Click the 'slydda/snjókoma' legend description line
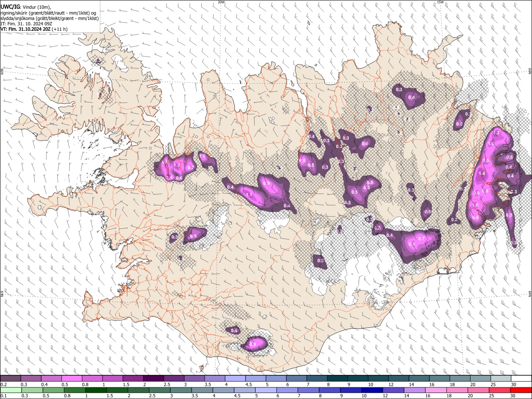The height and width of the screenshot is (399, 532). 49,18
